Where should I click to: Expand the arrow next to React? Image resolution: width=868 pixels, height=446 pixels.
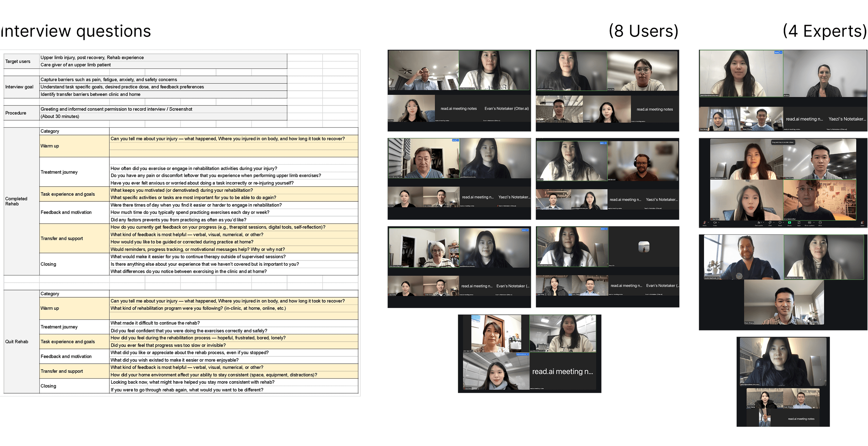(783, 223)
